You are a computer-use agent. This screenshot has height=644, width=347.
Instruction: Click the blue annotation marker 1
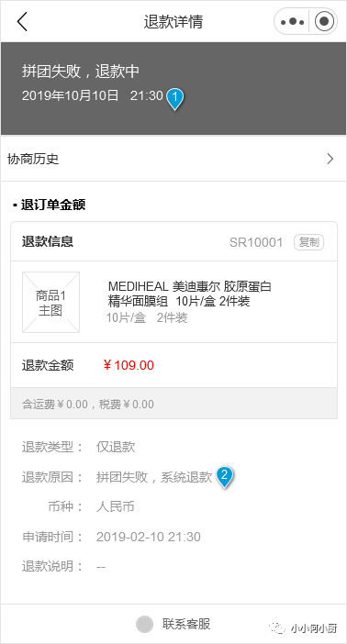(174, 99)
